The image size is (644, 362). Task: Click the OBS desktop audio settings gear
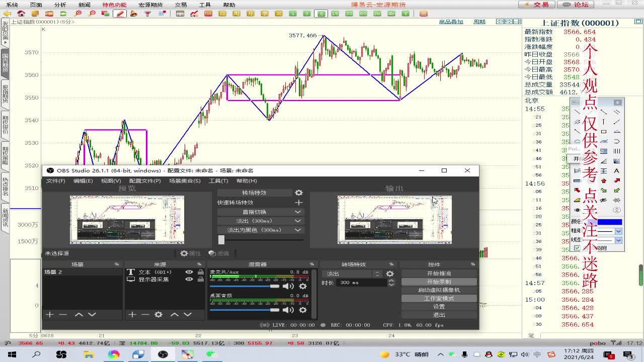pyautogui.click(x=303, y=310)
